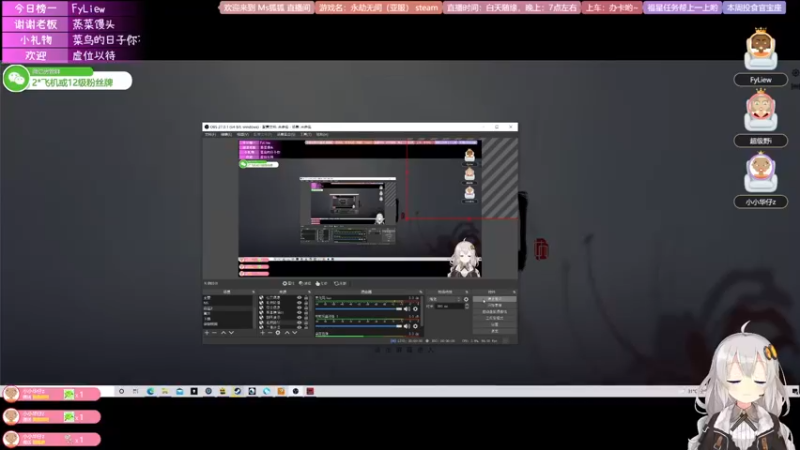The image size is (800, 450).
Task: Pop out the Audio Mixer dock panel icon
Action: tap(421, 292)
